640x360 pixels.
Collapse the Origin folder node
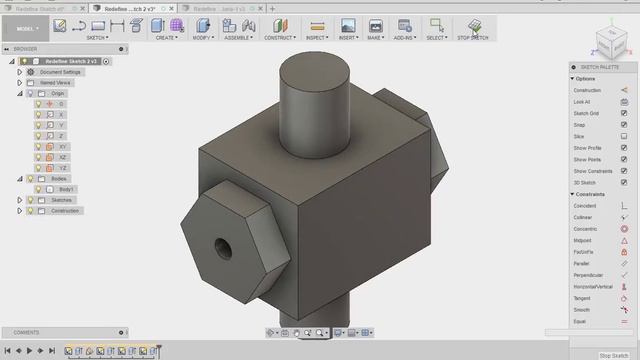click(x=20, y=93)
